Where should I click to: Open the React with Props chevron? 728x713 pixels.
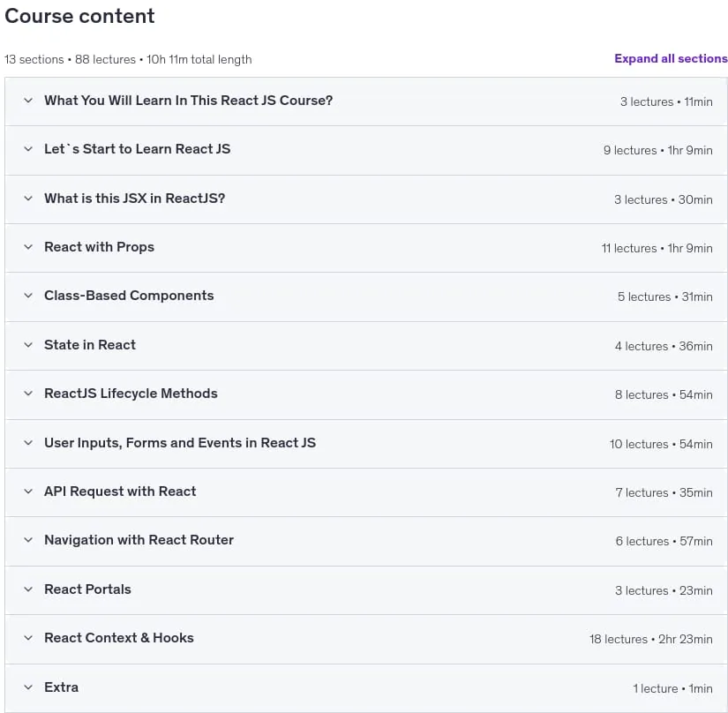[28, 247]
